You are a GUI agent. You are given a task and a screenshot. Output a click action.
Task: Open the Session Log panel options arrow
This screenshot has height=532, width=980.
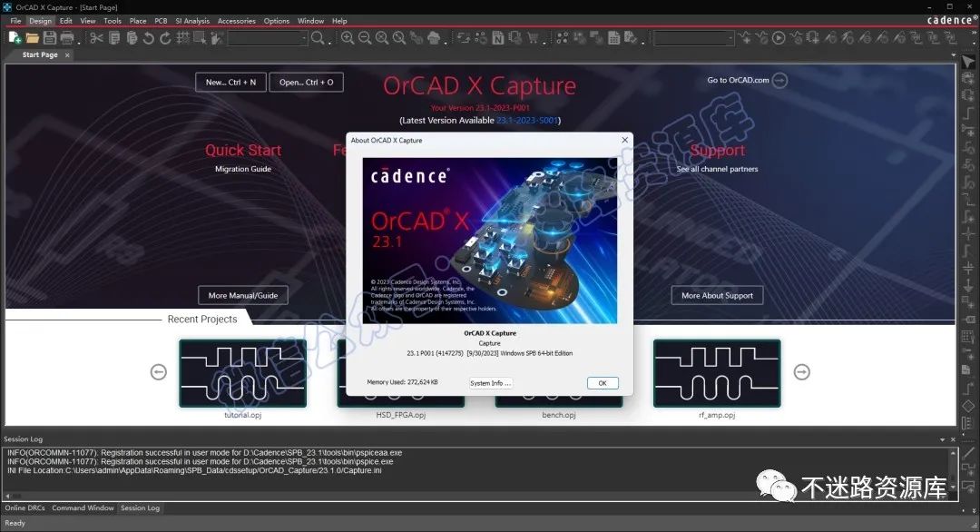click(x=942, y=439)
